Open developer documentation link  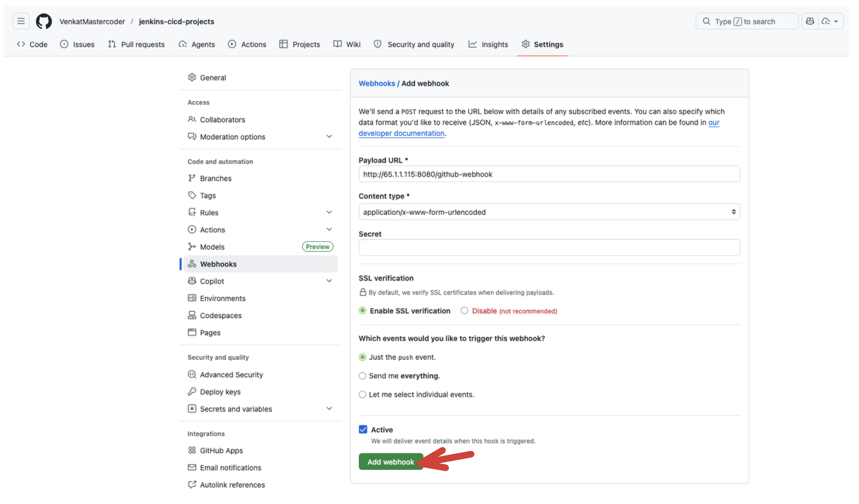point(402,133)
